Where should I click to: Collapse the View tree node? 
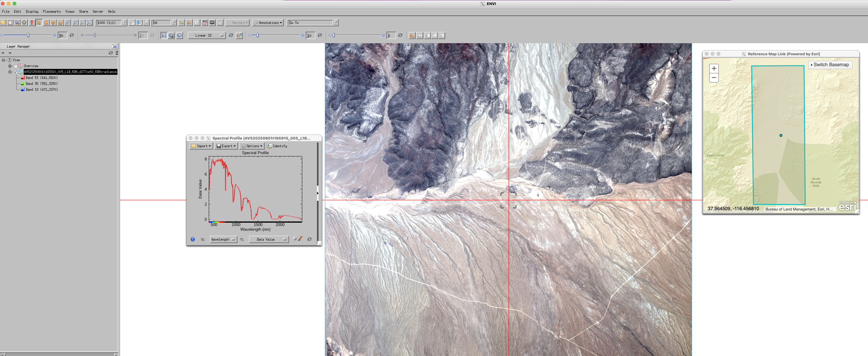tap(3, 60)
